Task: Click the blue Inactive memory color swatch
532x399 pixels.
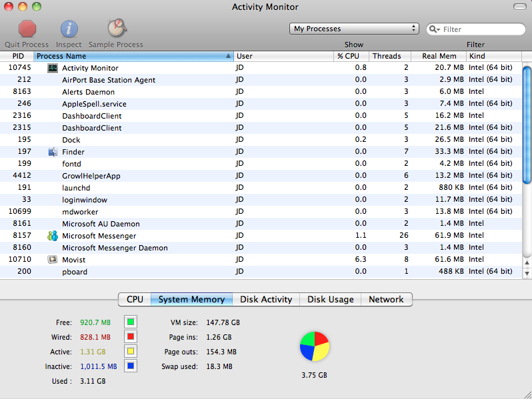Action: (131, 366)
